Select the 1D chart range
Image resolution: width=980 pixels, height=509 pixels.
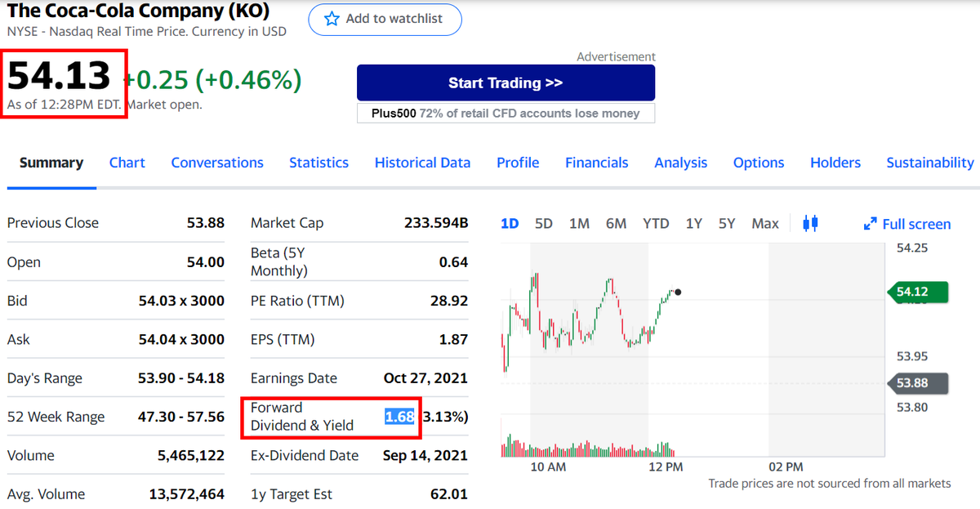pyautogui.click(x=510, y=223)
